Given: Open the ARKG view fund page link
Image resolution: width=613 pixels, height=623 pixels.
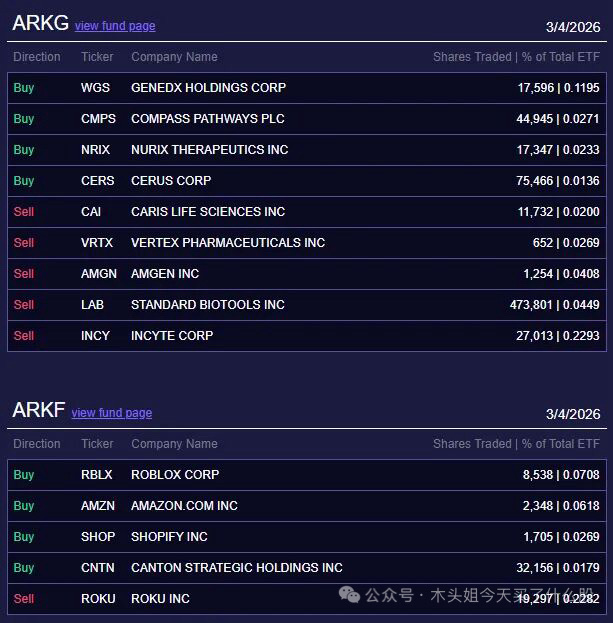Looking at the screenshot, I should click(x=115, y=26).
